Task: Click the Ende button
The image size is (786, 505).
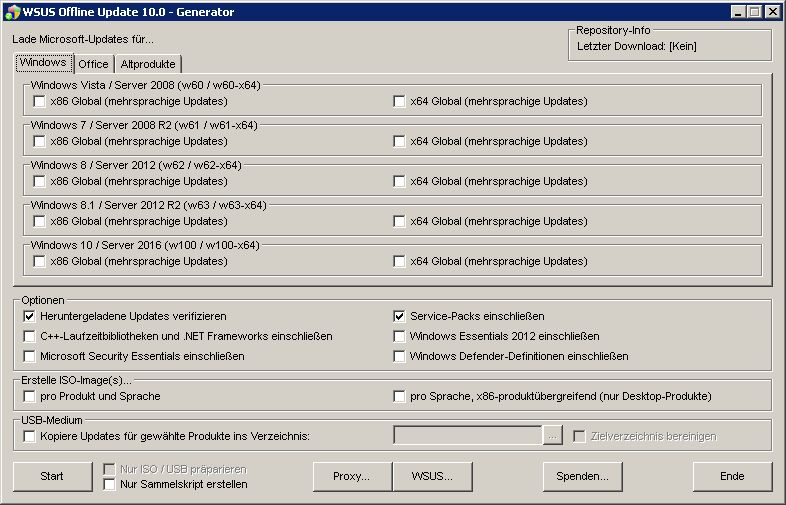Action: (732, 476)
